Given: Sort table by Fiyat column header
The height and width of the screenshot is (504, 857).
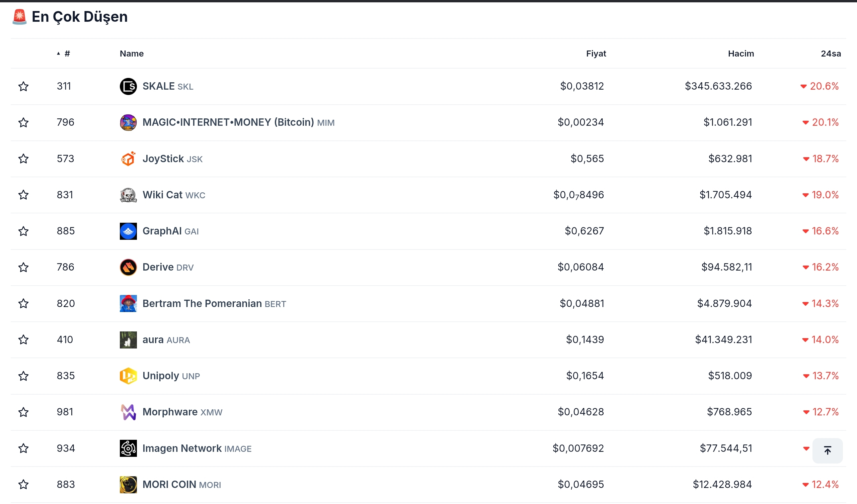Looking at the screenshot, I should point(596,54).
